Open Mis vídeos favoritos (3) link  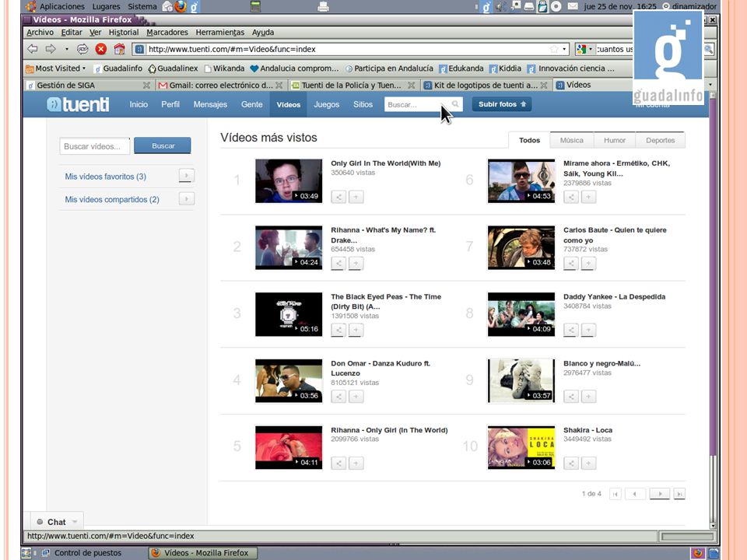click(105, 177)
